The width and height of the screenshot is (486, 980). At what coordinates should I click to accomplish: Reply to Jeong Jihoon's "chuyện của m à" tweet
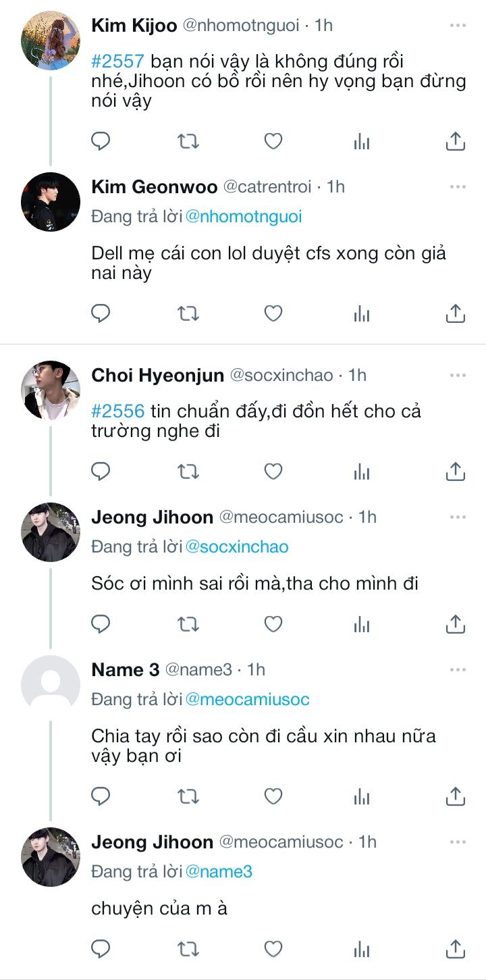coord(101,948)
